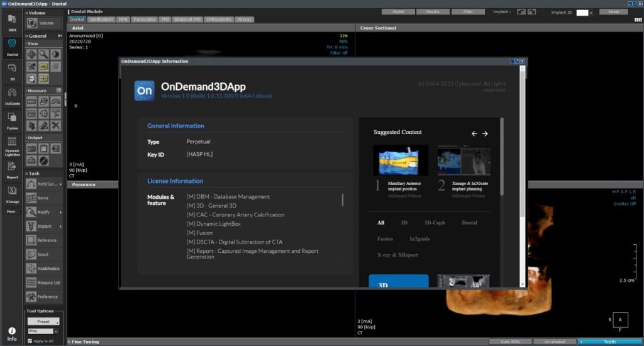
Task: Launch the XImage module
Action: (12, 193)
